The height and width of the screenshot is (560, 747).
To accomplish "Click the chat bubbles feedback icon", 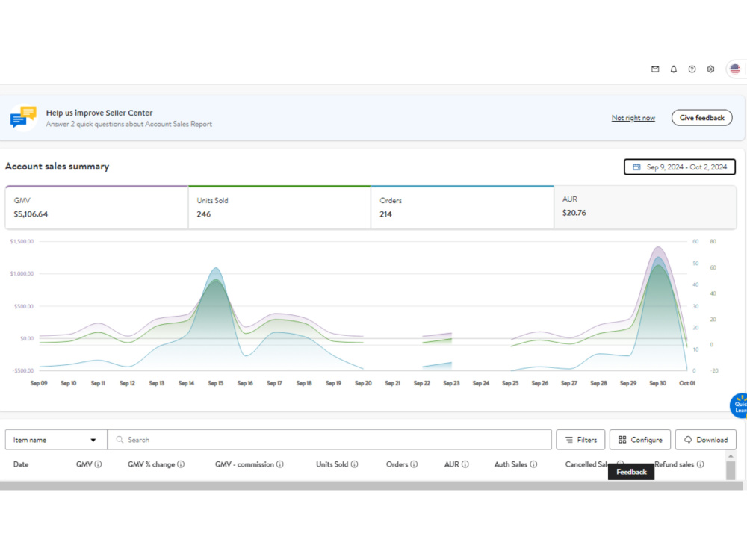I will pyautogui.click(x=23, y=118).
